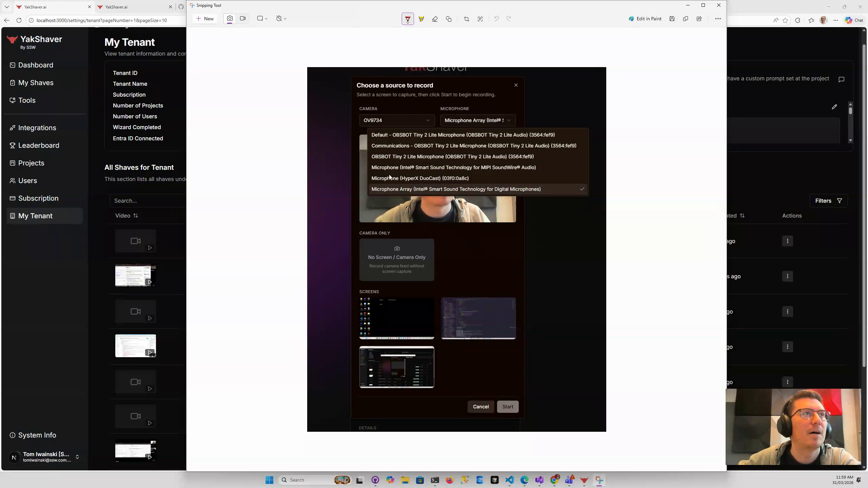Click the first screen thumbnail under SCREENS
This screenshot has width=868, height=488.
pyautogui.click(x=396, y=318)
